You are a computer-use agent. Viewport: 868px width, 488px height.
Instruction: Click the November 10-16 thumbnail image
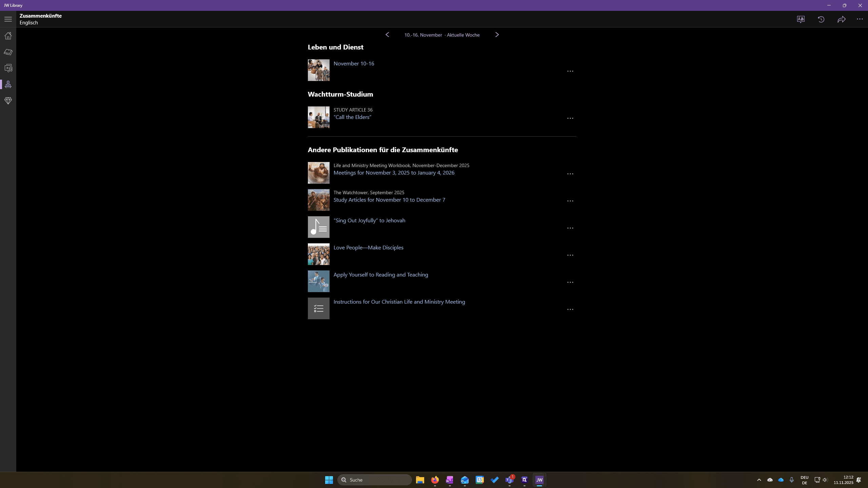319,70
